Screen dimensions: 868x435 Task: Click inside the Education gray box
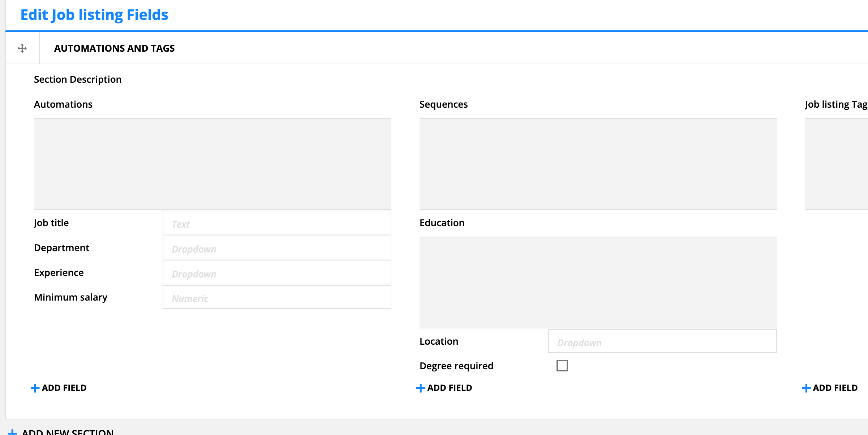[598, 282]
